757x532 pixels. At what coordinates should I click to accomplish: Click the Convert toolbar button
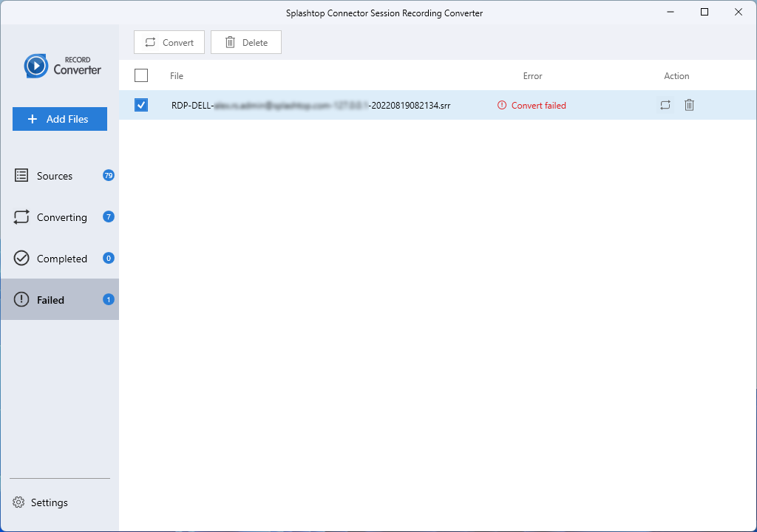click(x=169, y=42)
